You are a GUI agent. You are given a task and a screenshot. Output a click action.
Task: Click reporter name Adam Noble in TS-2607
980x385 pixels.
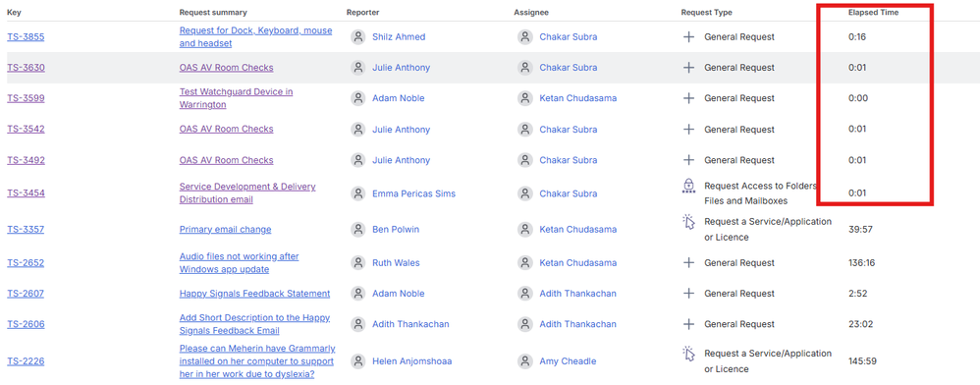398,294
